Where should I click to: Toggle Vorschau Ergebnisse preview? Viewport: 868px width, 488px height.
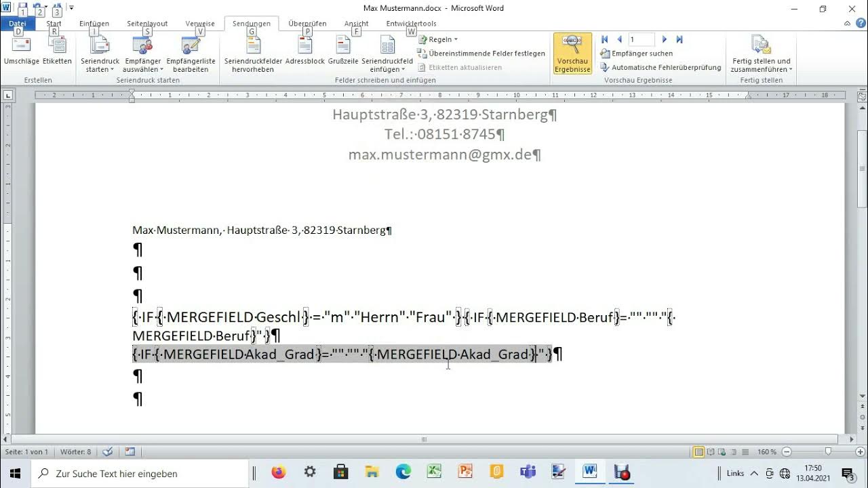(x=572, y=54)
